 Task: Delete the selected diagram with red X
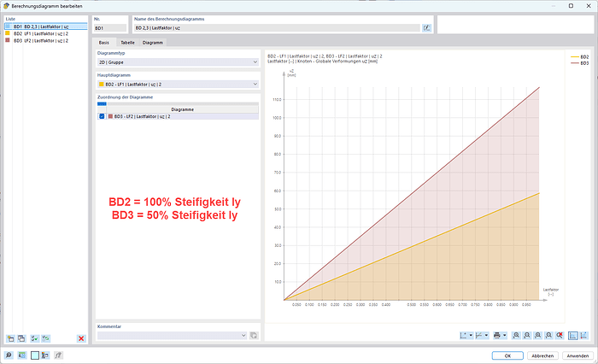(81, 339)
